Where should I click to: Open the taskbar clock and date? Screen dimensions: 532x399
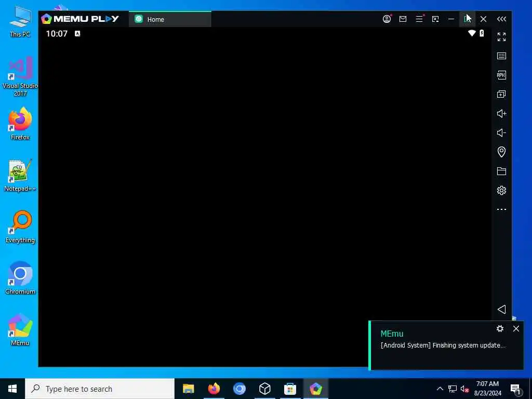point(487,389)
